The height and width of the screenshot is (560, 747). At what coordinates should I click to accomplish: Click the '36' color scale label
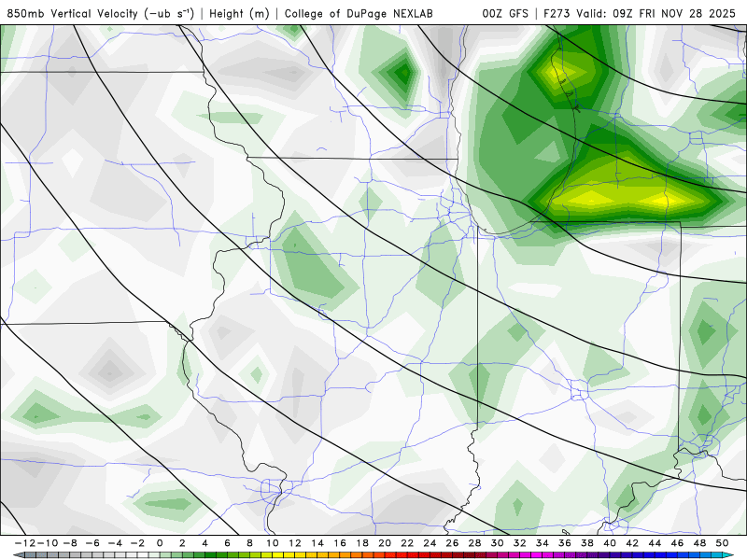(565, 543)
